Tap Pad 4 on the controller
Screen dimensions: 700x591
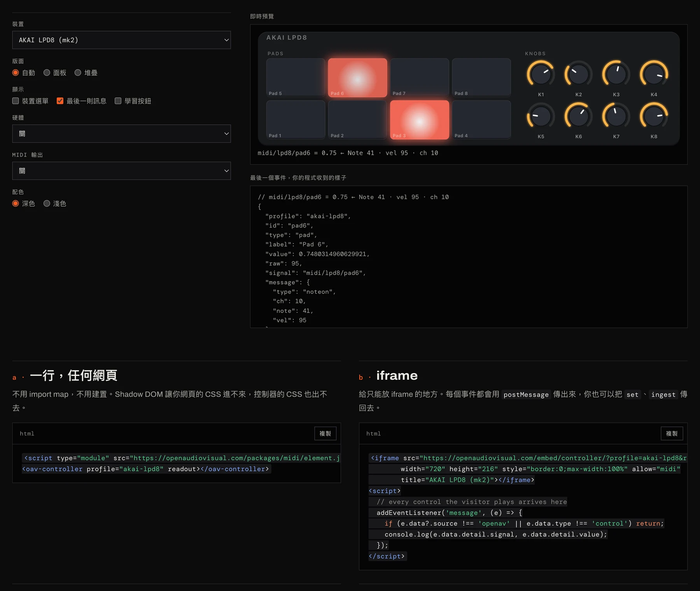481,119
